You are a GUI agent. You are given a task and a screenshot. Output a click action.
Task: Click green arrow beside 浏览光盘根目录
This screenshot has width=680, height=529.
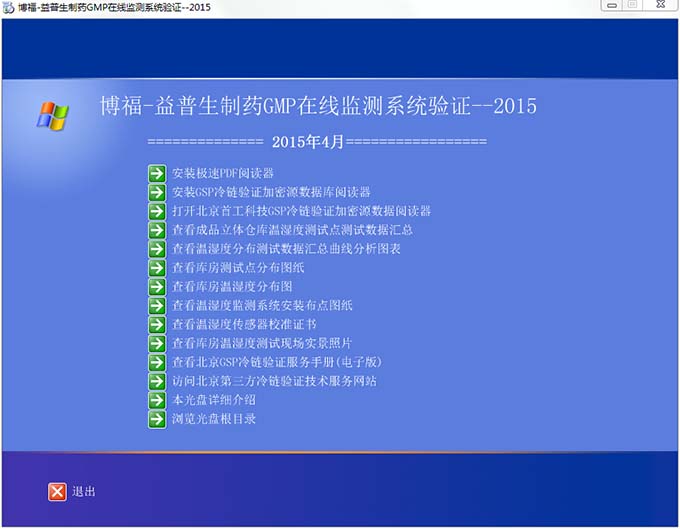(x=157, y=419)
